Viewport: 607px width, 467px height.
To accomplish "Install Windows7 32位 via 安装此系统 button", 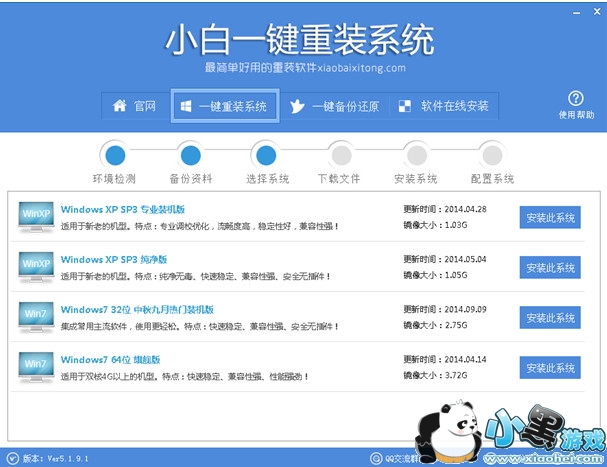I will click(550, 318).
